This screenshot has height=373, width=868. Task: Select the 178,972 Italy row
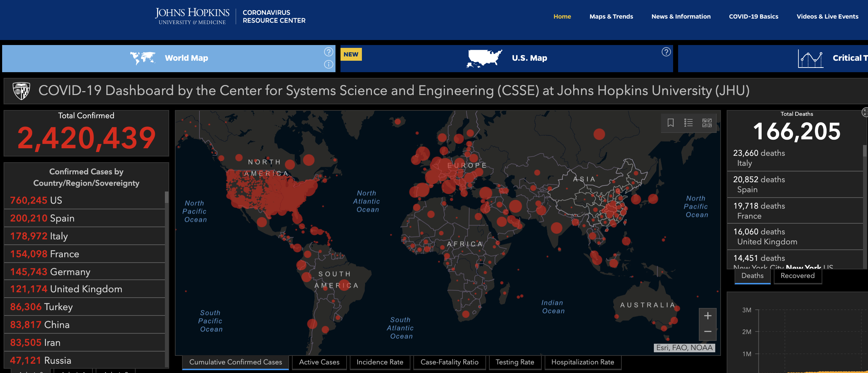pyautogui.click(x=85, y=236)
